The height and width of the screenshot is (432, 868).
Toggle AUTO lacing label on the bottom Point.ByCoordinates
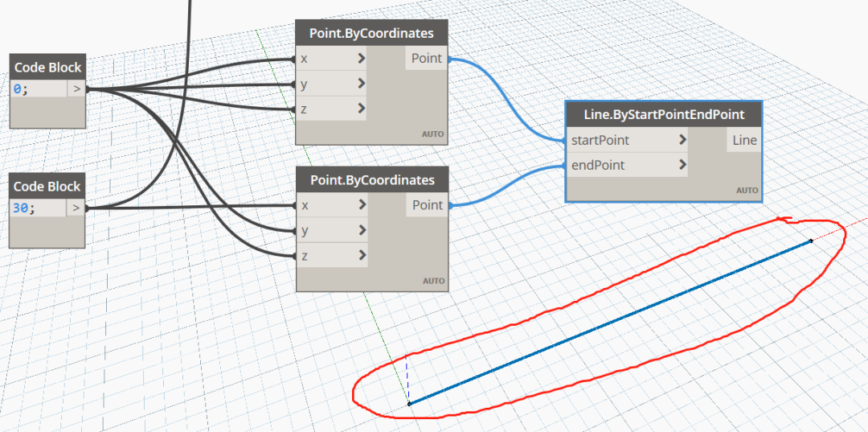click(433, 281)
